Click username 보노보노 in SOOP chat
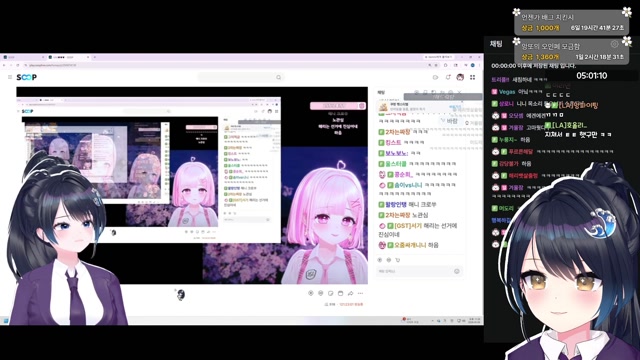Image resolution: width=640 pixels, height=360 pixels. point(396,153)
